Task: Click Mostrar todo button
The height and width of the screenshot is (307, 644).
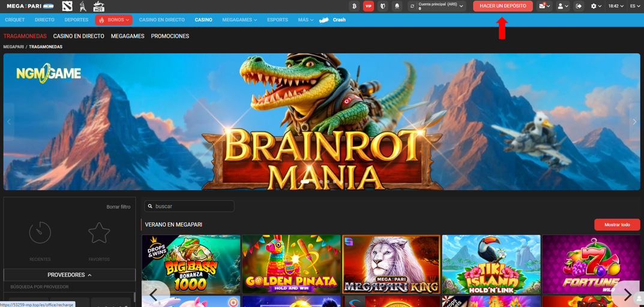Action: click(x=617, y=225)
